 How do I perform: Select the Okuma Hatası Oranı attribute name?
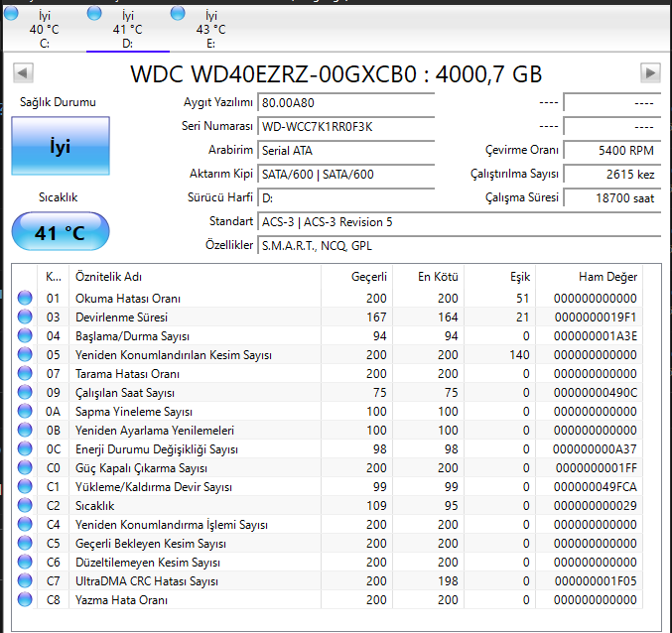pyautogui.click(x=128, y=299)
